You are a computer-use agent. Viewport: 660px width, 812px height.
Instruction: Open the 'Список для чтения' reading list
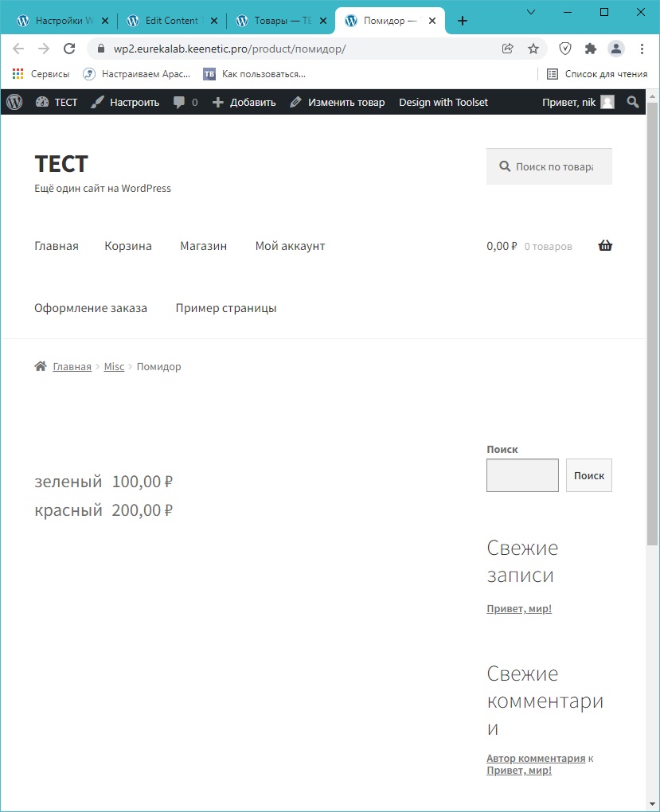(597, 74)
